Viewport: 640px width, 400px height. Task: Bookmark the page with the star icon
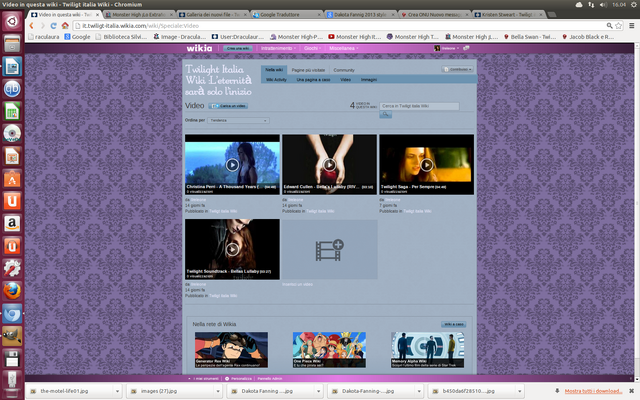(x=618, y=25)
